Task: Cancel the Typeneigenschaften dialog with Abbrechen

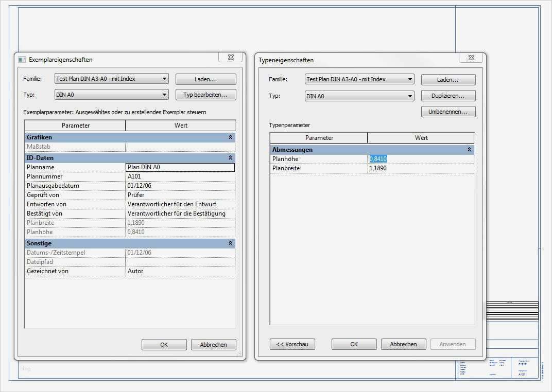Action: click(x=403, y=344)
